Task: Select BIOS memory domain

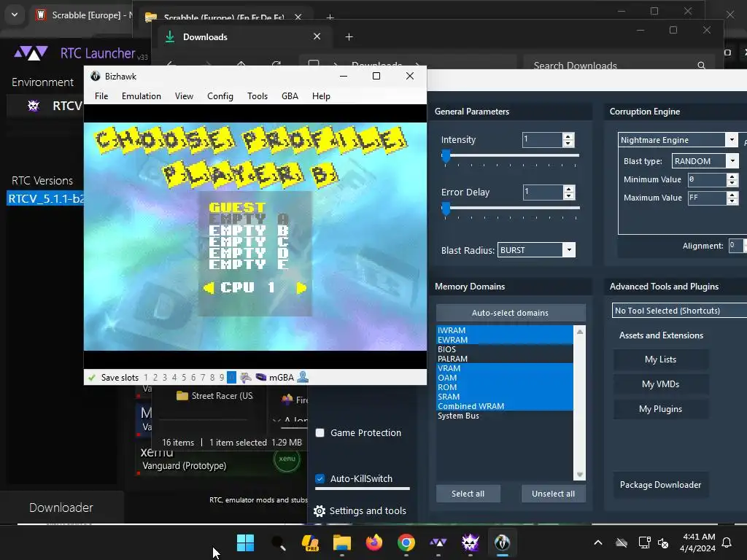Action: coord(505,349)
